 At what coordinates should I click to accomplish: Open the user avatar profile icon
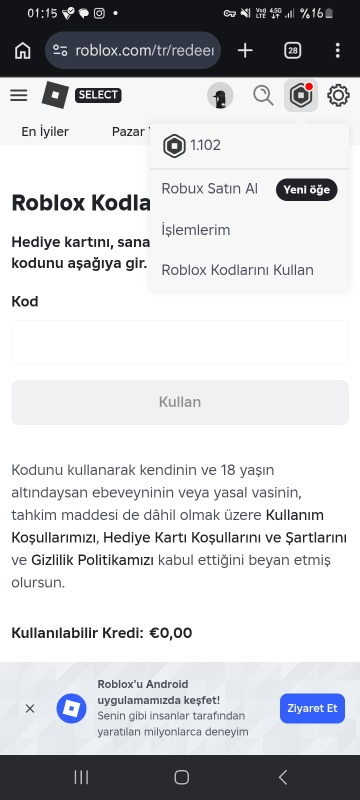[220, 95]
